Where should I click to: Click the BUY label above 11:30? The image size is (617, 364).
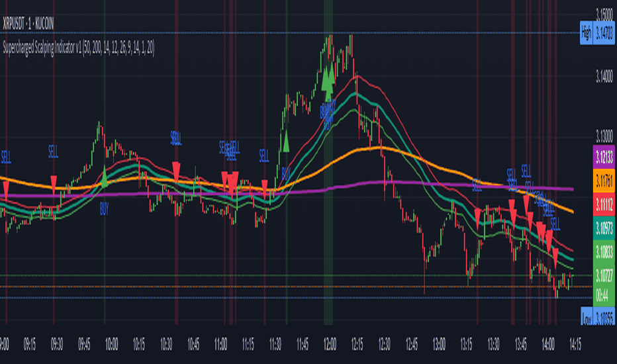tap(286, 173)
